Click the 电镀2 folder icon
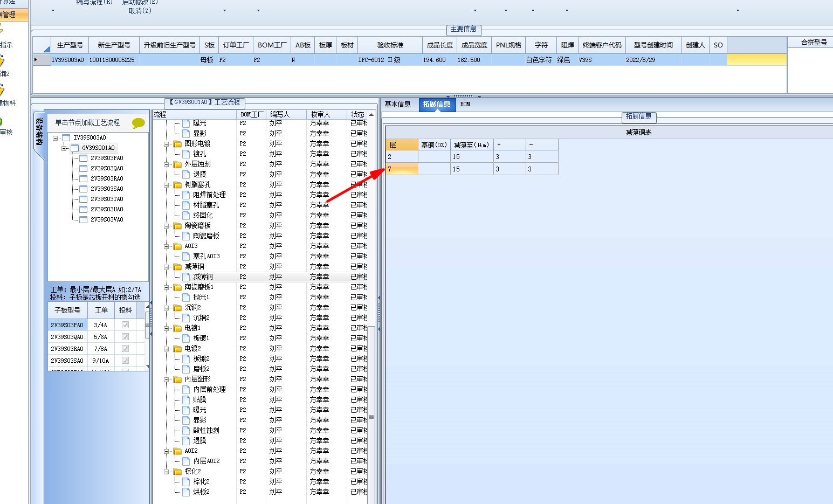Screen dimensions: 833x504 [177, 349]
